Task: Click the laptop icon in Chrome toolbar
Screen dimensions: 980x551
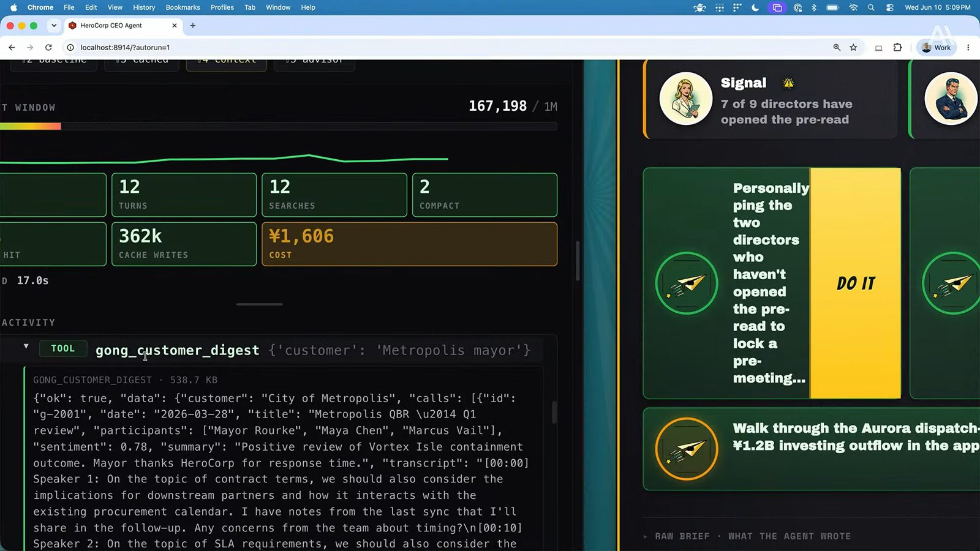Action: [878, 48]
